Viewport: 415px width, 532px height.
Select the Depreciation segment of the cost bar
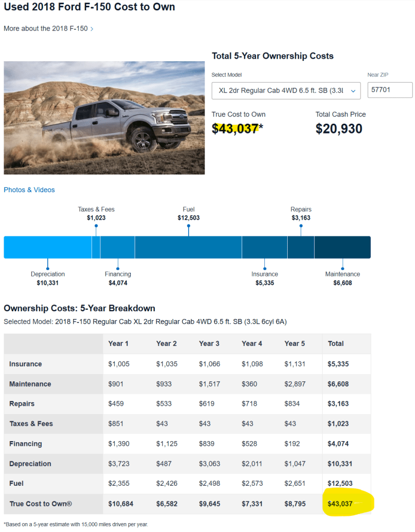[47, 247]
